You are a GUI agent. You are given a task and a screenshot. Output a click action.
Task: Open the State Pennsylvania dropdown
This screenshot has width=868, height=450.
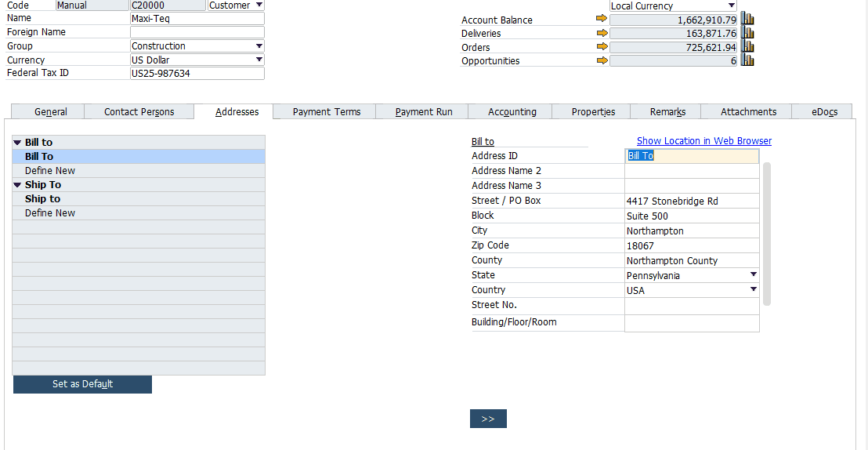point(753,275)
